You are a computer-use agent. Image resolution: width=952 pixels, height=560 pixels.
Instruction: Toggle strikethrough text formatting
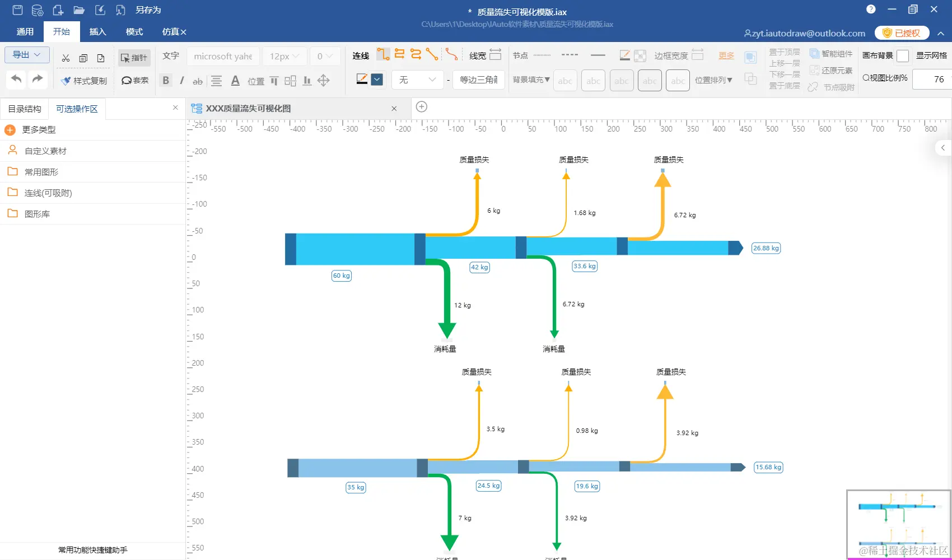(x=198, y=81)
